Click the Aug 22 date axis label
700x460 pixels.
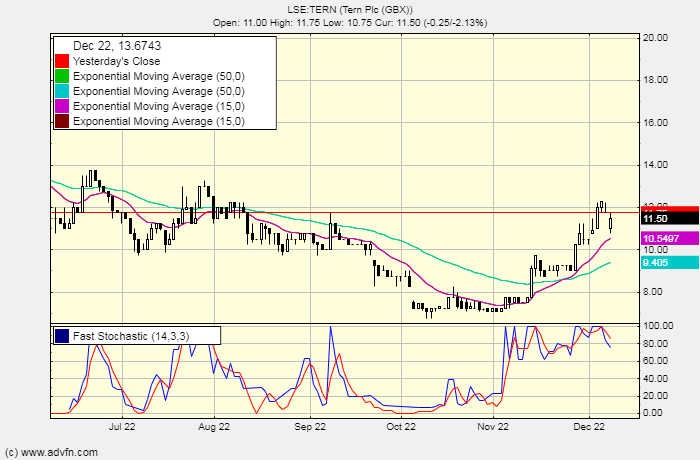coord(214,427)
